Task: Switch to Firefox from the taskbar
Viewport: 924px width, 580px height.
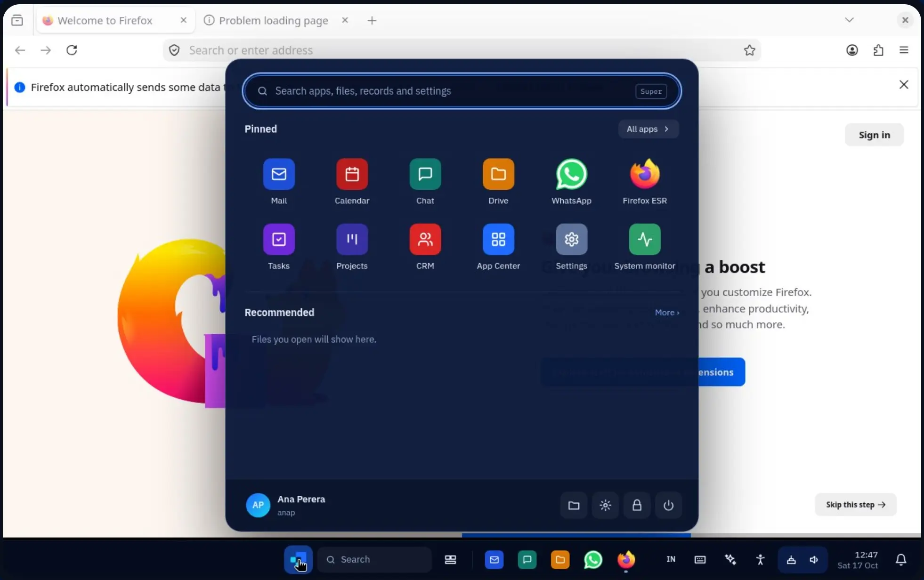Action: [x=626, y=560]
